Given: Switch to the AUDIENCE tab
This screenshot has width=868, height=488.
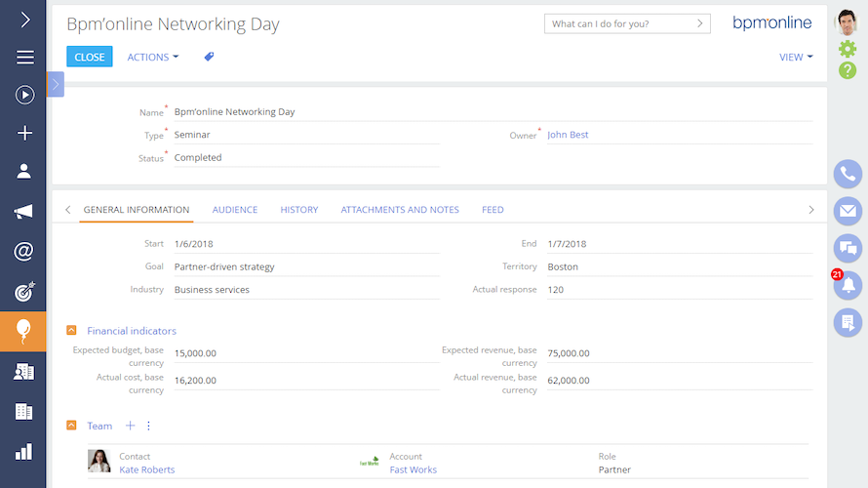Looking at the screenshot, I should 235,210.
